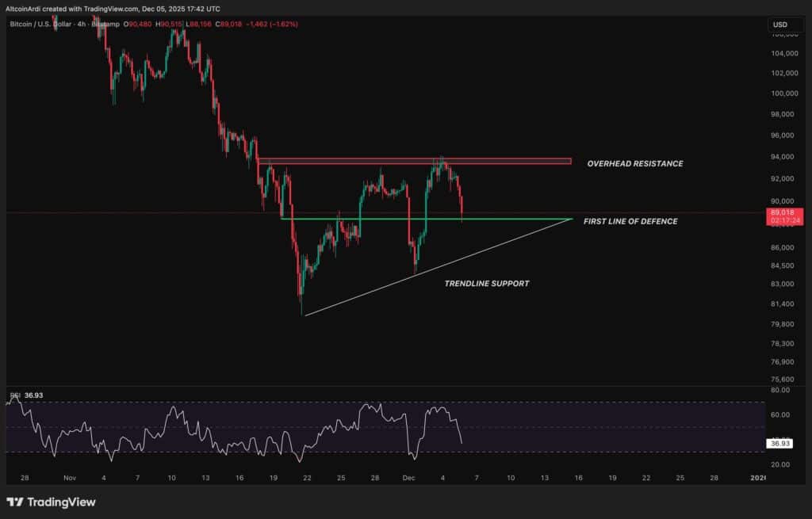Click the 75,600 price scale label
Image resolution: width=812 pixels, height=519 pixels.
pyautogui.click(x=784, y=379)
